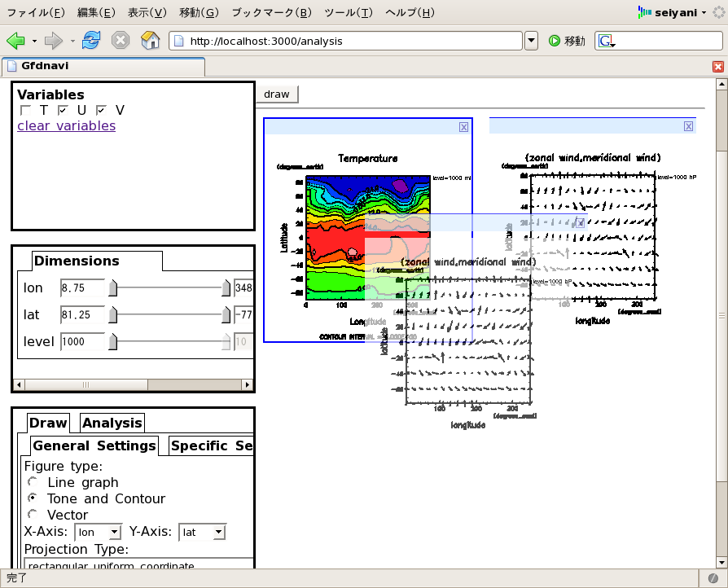Screen dimensions: 728x588
Task: Click the Home icon in toolbar
Action: [150, 41]
